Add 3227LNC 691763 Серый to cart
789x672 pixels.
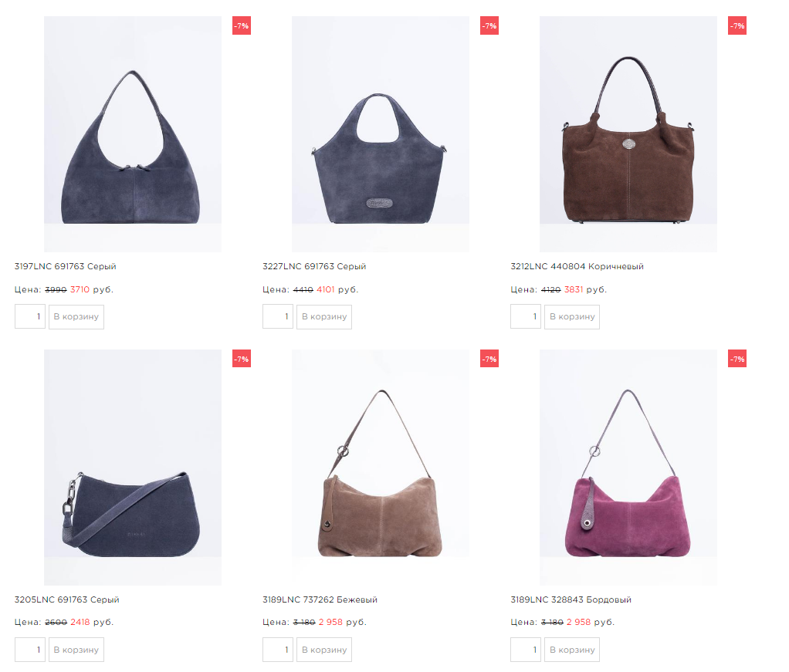(x=324, y=317)
